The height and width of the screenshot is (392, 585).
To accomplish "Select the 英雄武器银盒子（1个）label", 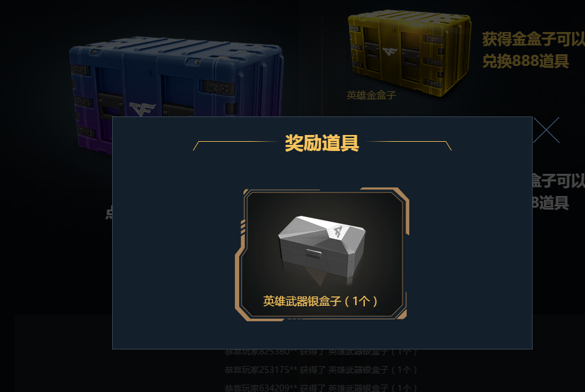I will pos(321,301).
